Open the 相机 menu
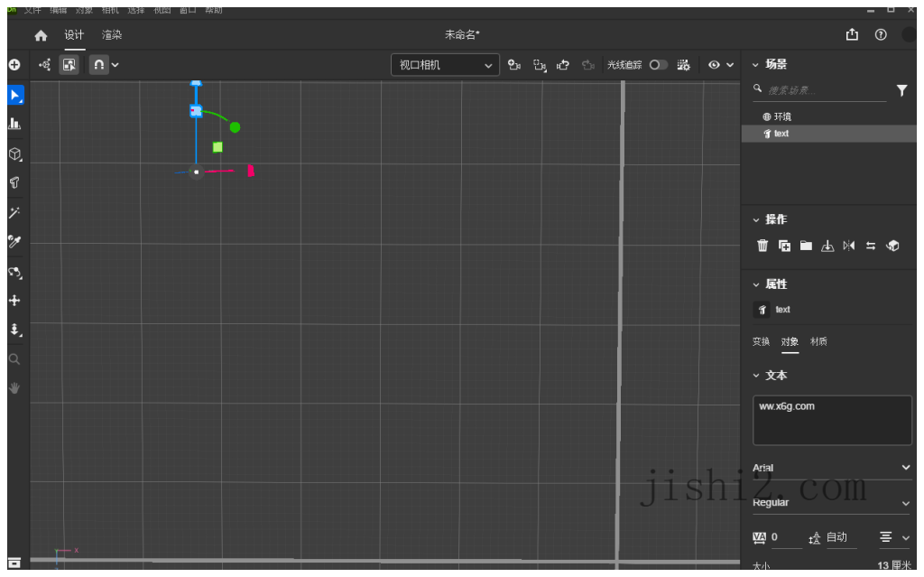924x577 pixels. tap(110, 10)
